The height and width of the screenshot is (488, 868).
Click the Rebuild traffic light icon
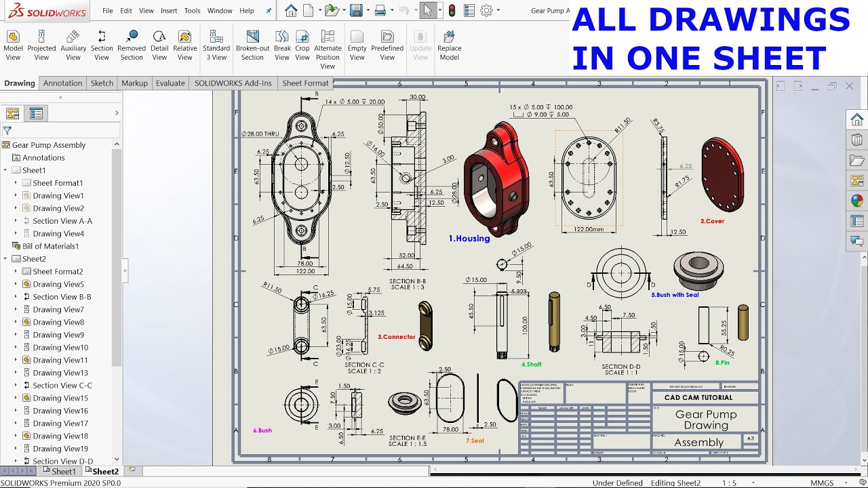452,10
